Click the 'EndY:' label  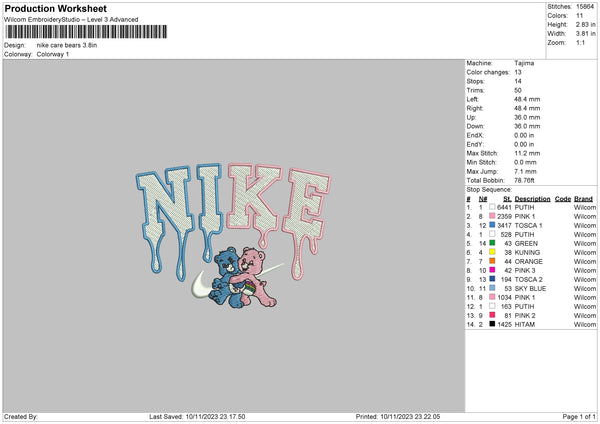coord(475,144)
